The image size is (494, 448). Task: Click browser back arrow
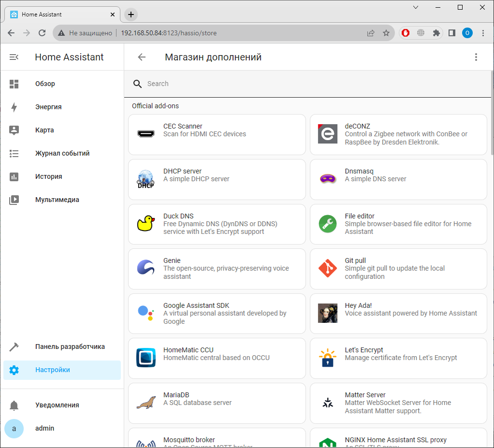(x=11, y=33)
